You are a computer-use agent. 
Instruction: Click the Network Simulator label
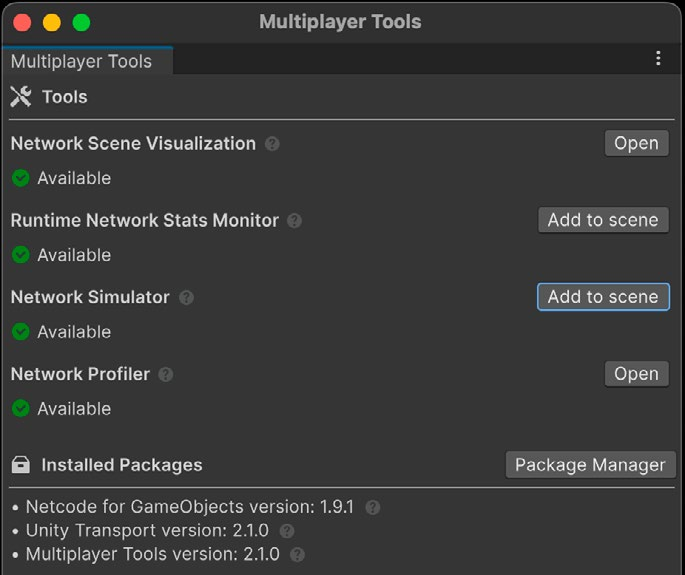[x=90, y=298]
